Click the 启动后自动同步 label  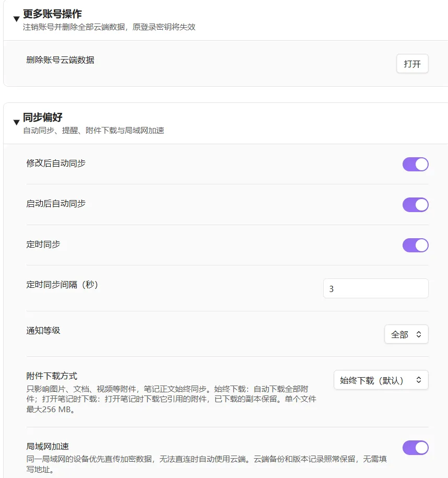pos(56,203)
